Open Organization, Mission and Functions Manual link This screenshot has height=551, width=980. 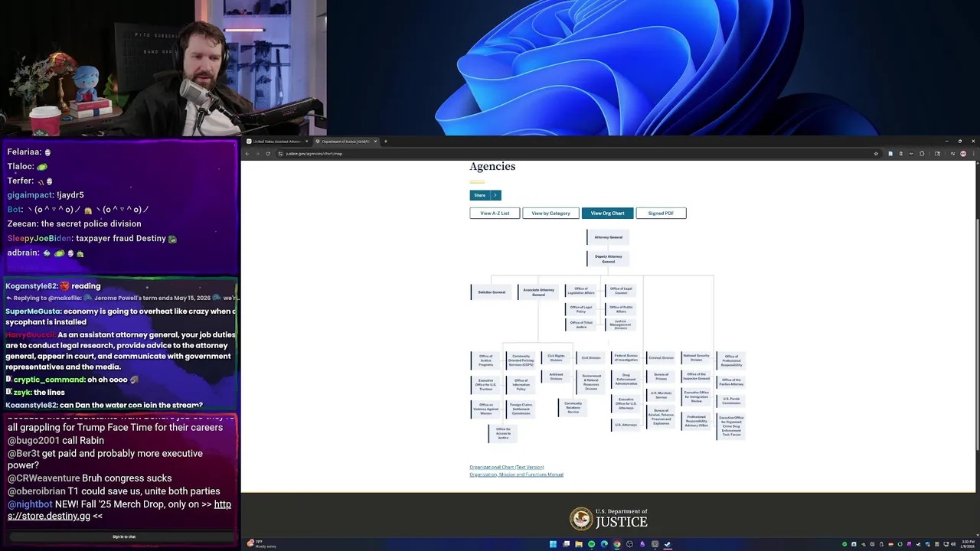(516, 474)
